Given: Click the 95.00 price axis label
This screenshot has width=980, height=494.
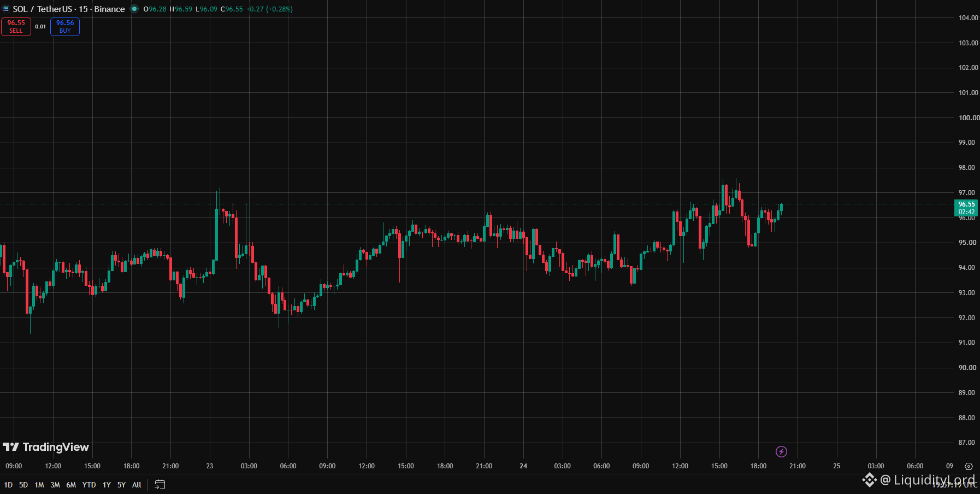Looking at the screenshot, I should [x=966, y=243].
